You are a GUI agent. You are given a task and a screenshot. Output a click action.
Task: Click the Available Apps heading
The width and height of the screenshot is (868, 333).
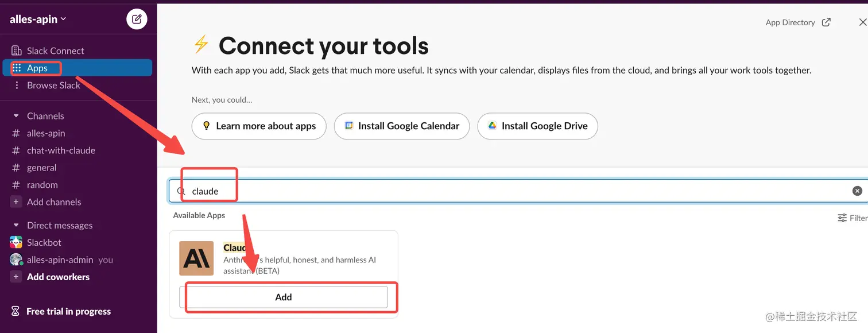[x=199, y=215]
